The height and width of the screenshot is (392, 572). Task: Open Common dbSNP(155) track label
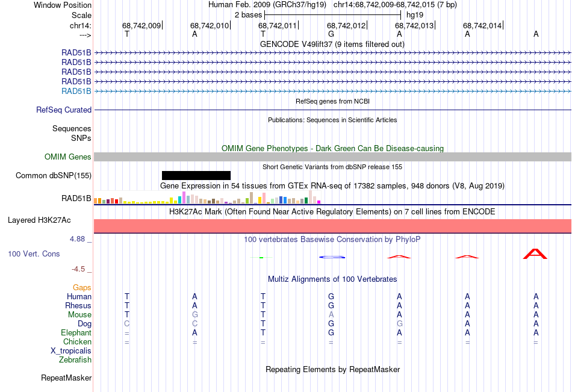53,176
